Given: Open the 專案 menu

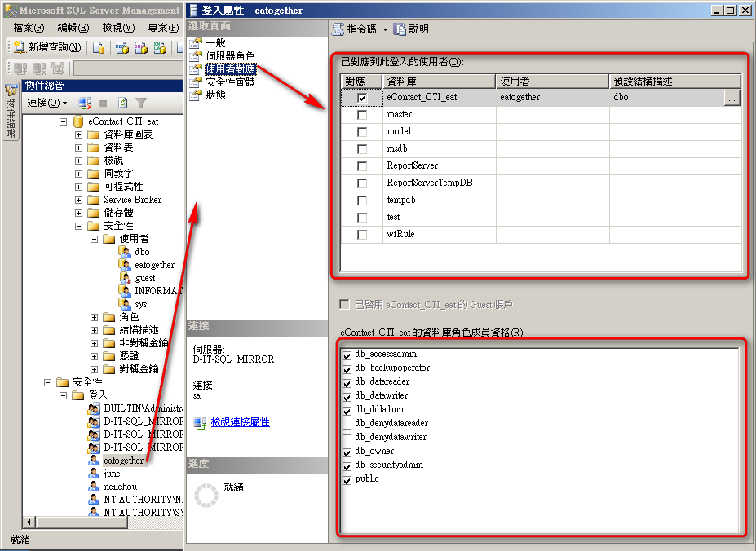Looking at the screenshot, I should [x=163, y=28].
